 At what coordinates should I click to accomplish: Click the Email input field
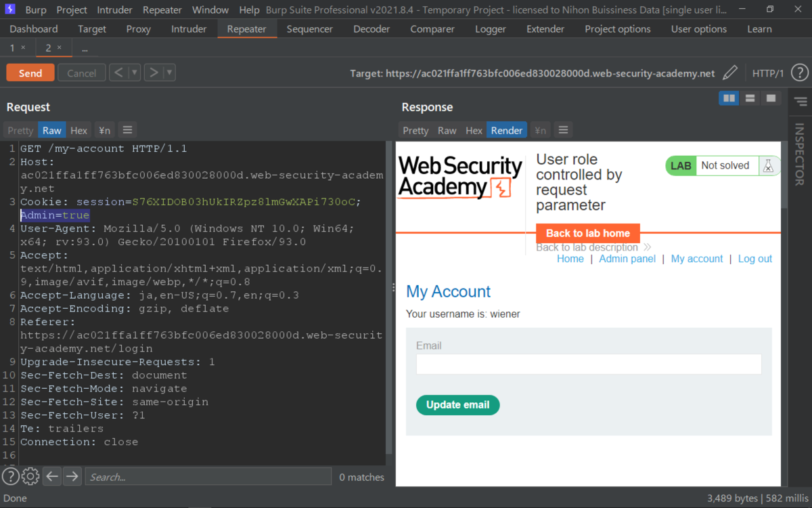click(x=589, y=364)
